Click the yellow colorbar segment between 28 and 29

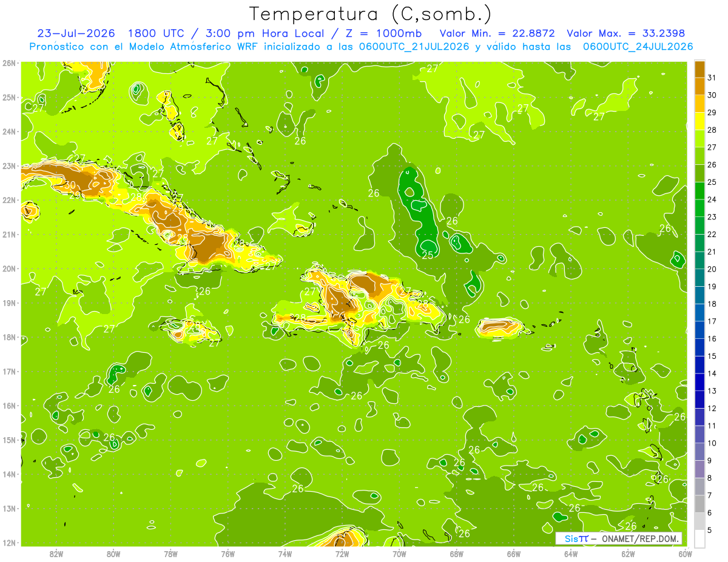pyautogui.click(x=699, y=121)
